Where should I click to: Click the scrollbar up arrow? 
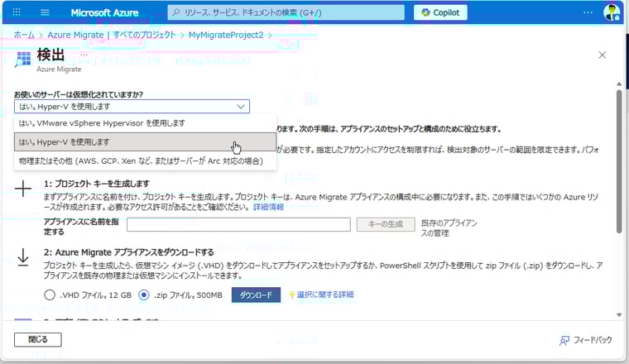[x=619, y=84]
